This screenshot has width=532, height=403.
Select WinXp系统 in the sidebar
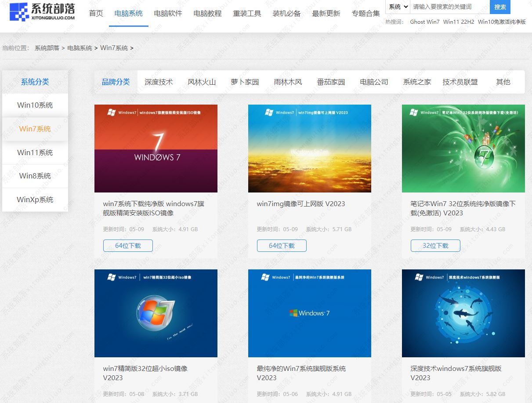tap(35, 200)
